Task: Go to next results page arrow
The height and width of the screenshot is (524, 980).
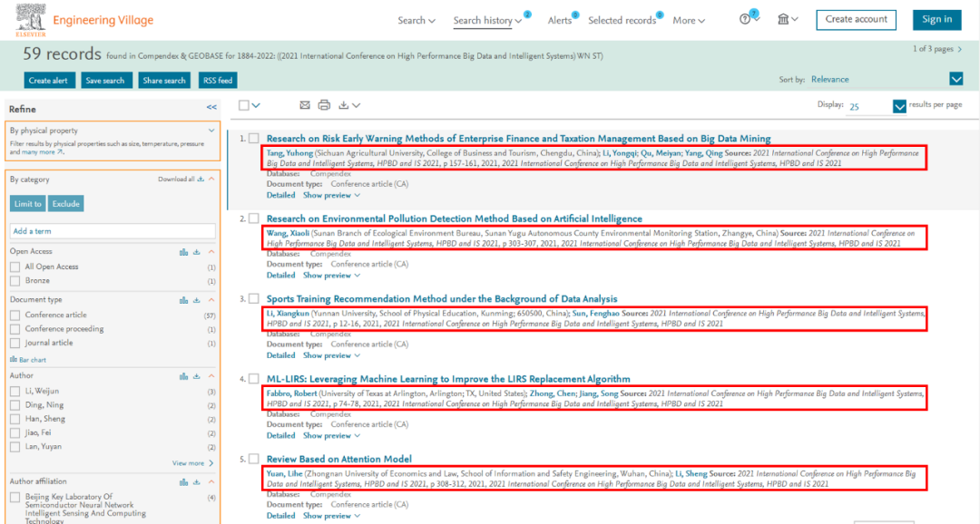Action: pyautogui.click(x=960, y=49)
